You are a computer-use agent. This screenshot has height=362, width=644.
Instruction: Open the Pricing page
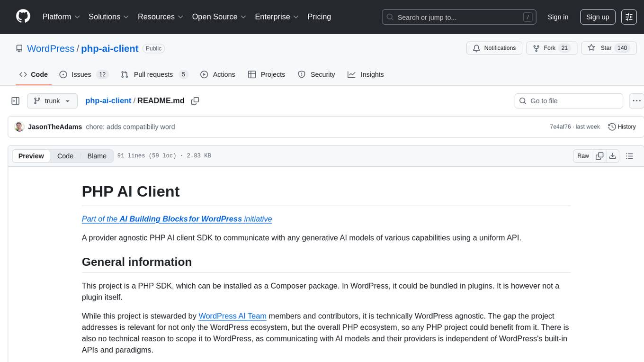(x=319, y=17)
